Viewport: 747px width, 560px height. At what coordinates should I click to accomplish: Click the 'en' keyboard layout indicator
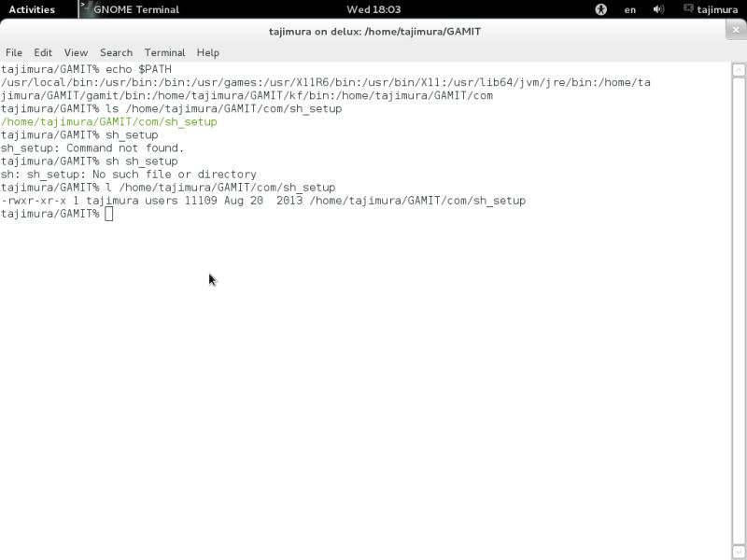click(x=629, y=9)
